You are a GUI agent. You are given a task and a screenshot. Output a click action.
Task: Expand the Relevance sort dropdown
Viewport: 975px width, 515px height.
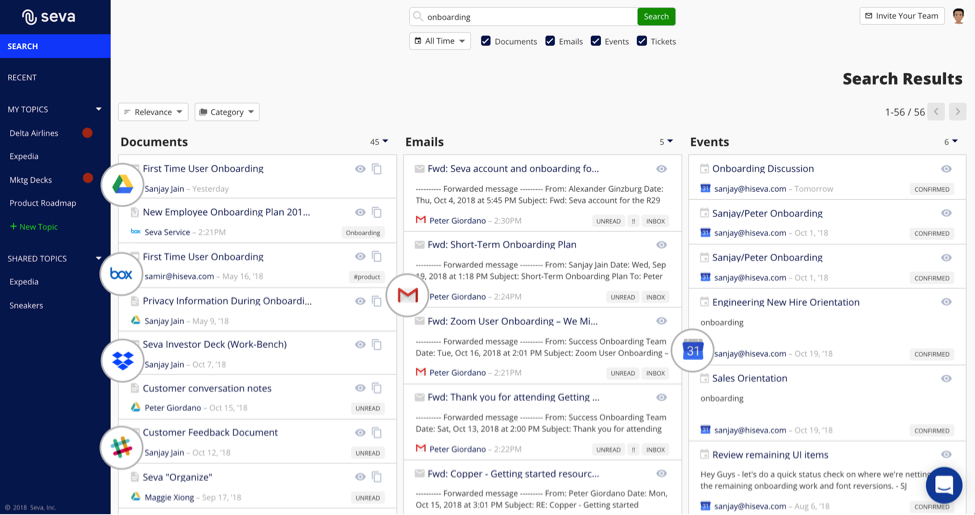tap(153, 112)
